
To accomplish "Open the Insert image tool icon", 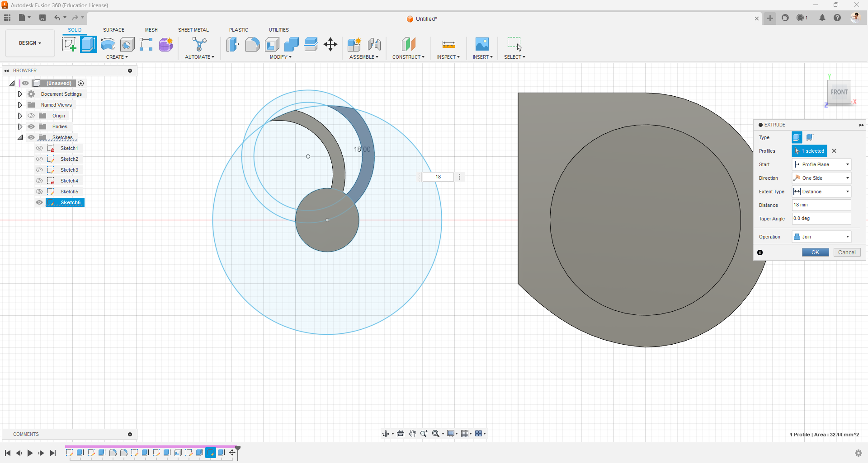I will [482, 44].
